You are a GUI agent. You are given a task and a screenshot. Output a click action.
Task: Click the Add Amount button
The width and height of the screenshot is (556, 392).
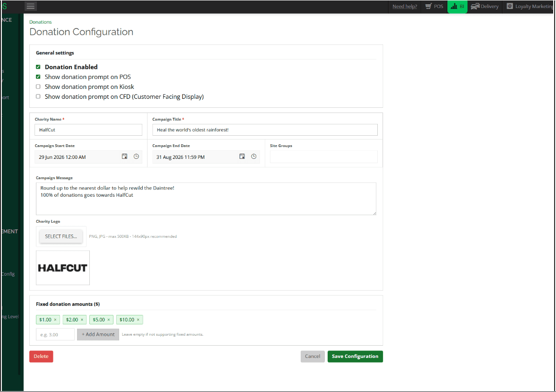pos(98,334)
